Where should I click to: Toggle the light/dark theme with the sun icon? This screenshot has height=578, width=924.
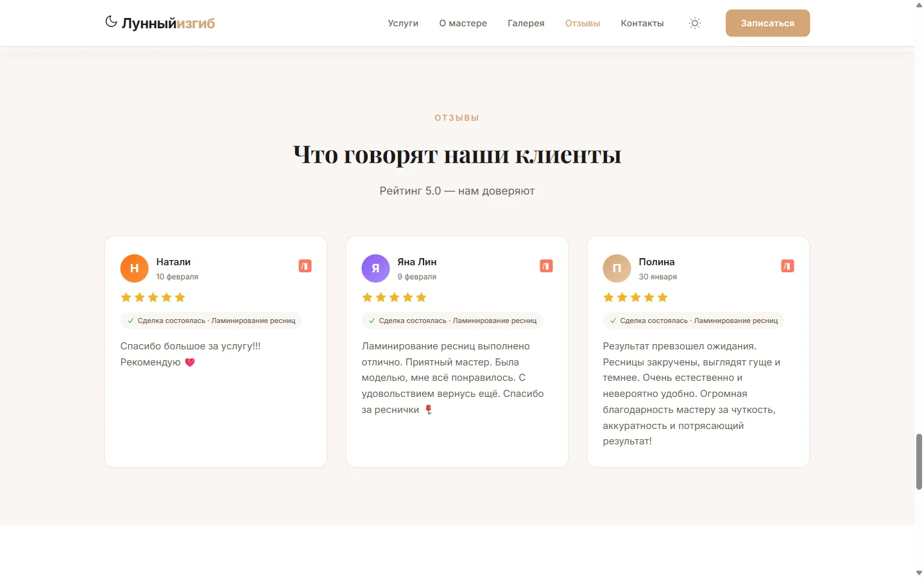click(x=695, y=23)
